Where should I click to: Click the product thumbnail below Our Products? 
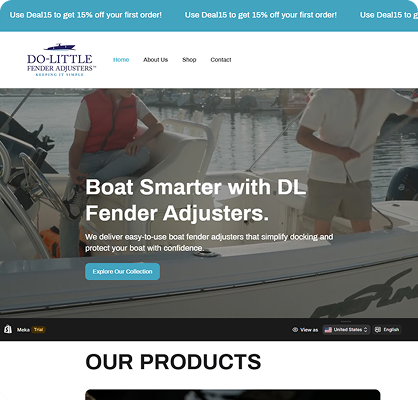coord(233,394)
